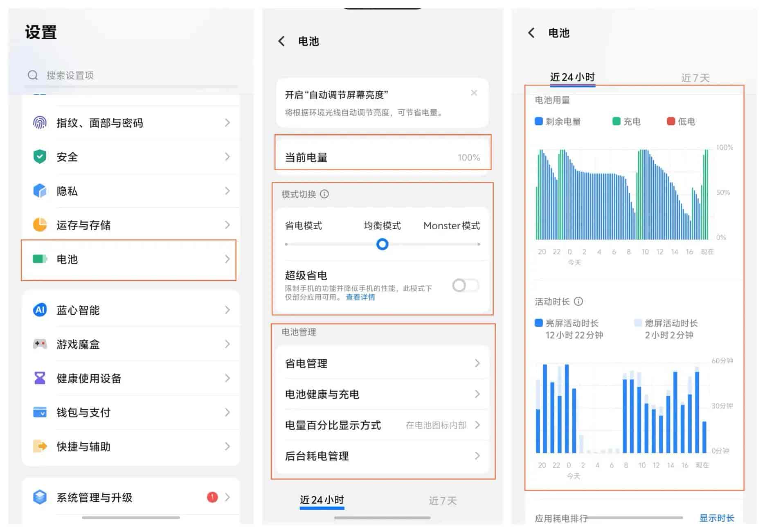Open the 快捷与辅助 row

point(131,446)
